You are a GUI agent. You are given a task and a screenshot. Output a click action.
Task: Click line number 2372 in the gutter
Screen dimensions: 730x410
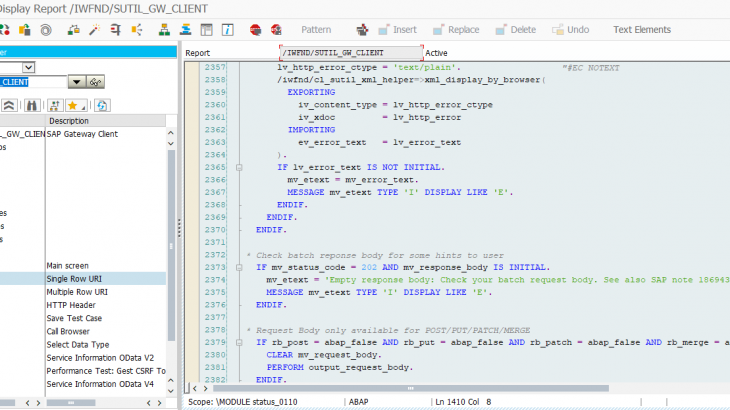[x=215, y=255]
